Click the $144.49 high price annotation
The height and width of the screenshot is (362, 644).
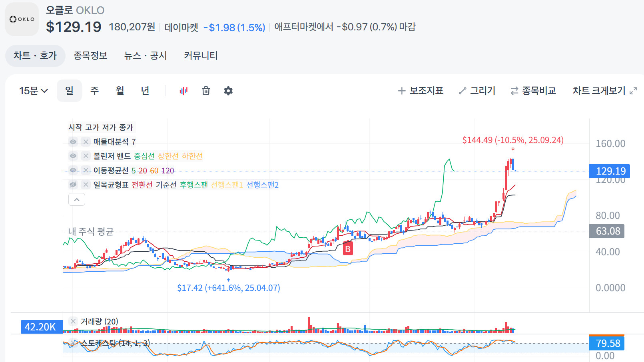tap(513, 140)
